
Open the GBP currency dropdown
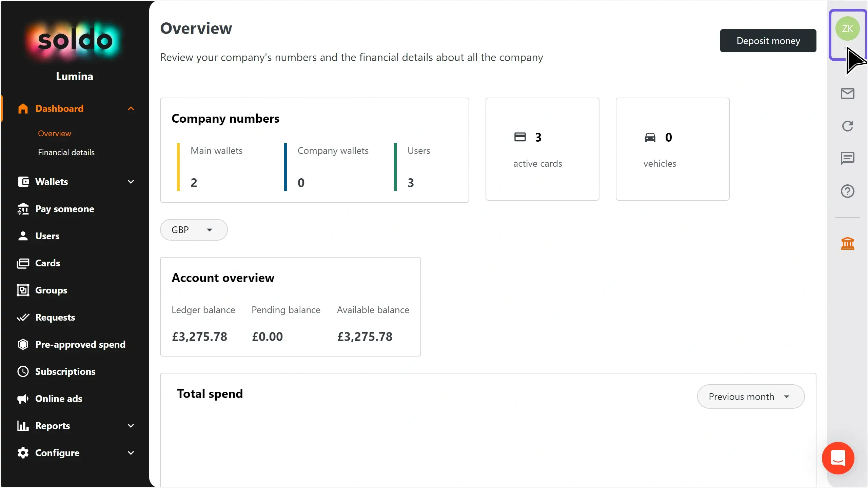click(x=194, y=230)
